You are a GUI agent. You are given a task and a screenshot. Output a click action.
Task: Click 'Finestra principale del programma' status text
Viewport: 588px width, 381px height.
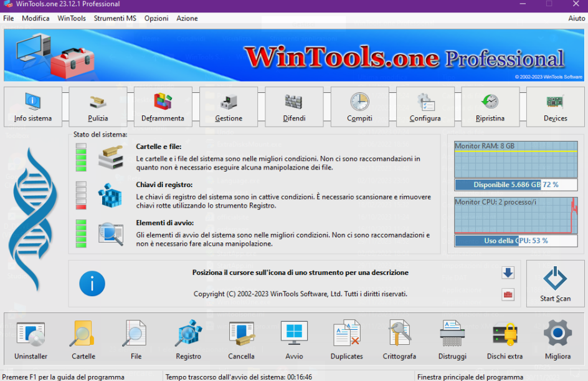[470, 377]
